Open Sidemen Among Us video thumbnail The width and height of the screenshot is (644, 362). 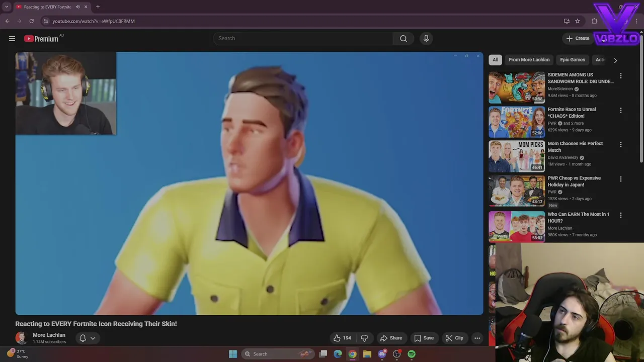coord(517,87)
